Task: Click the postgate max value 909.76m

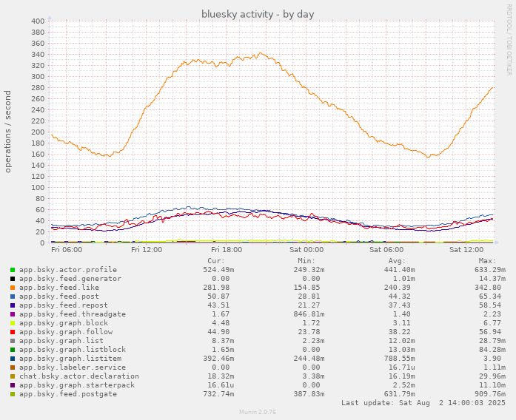Action: click(x=490, y=394)
